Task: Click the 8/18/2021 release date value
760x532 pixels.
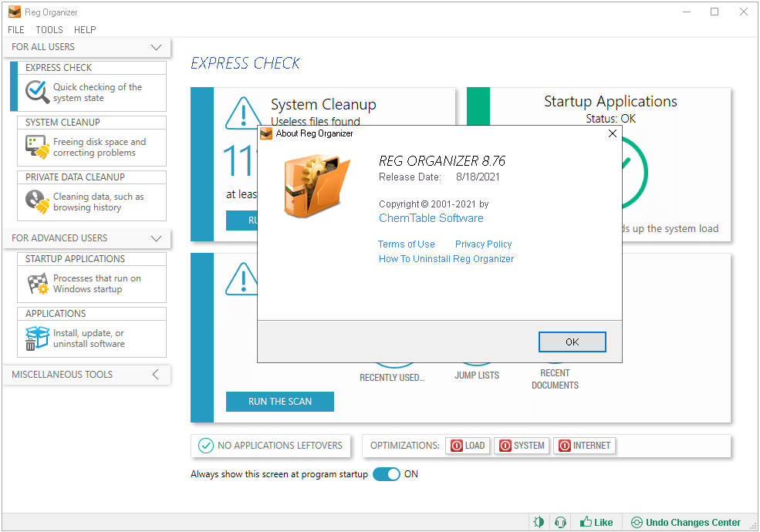Action: pos(478,177)
